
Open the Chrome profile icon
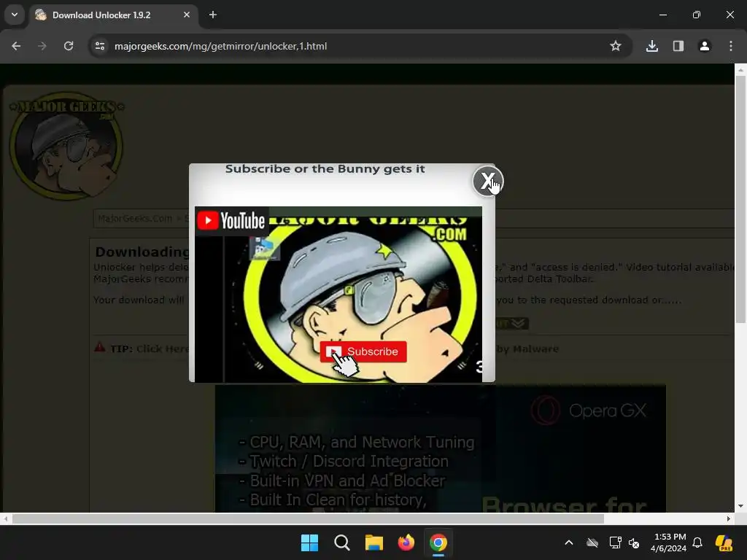click(705, 46)
